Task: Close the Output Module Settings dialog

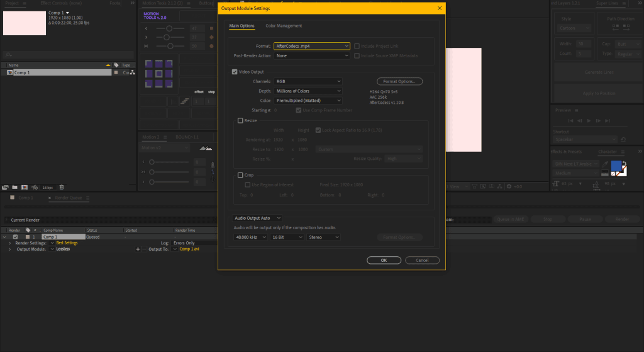Action: pos(440,8)
